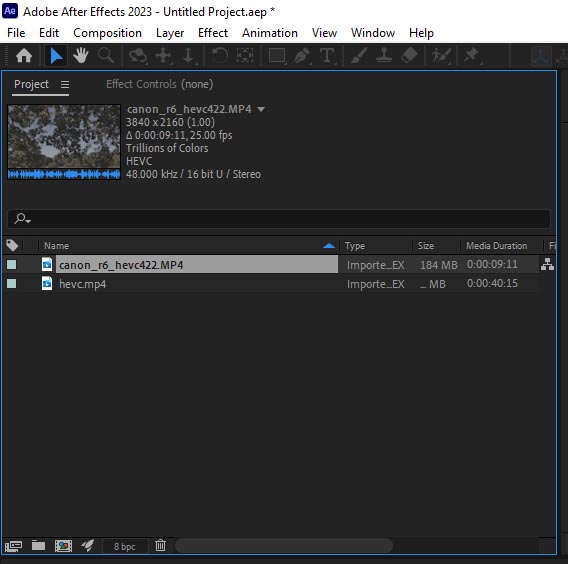Toggle Name column sort arrow
The width and height of the screenshot is (568, 564).
pos(329,246)
